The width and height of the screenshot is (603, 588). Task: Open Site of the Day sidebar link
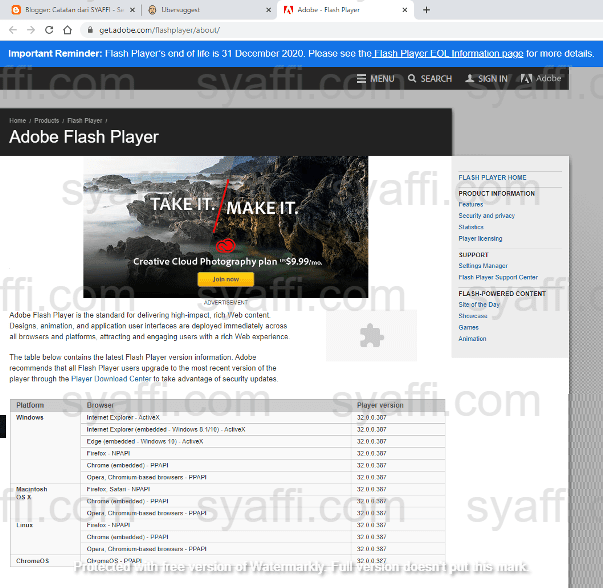click(479, 305)
